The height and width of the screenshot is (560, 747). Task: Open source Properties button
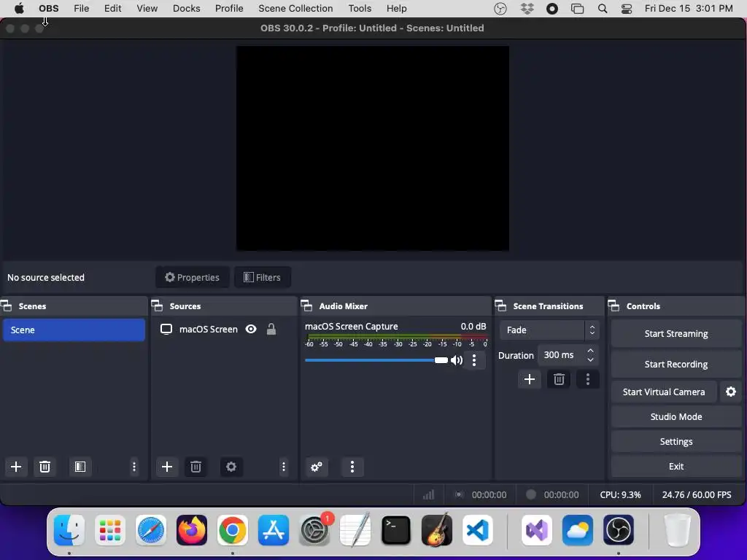click(192, 277)
